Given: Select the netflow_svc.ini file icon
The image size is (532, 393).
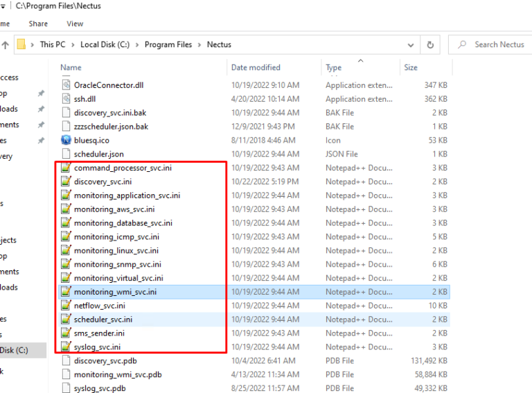Looking at the screenshot, I should pos(66,306).
